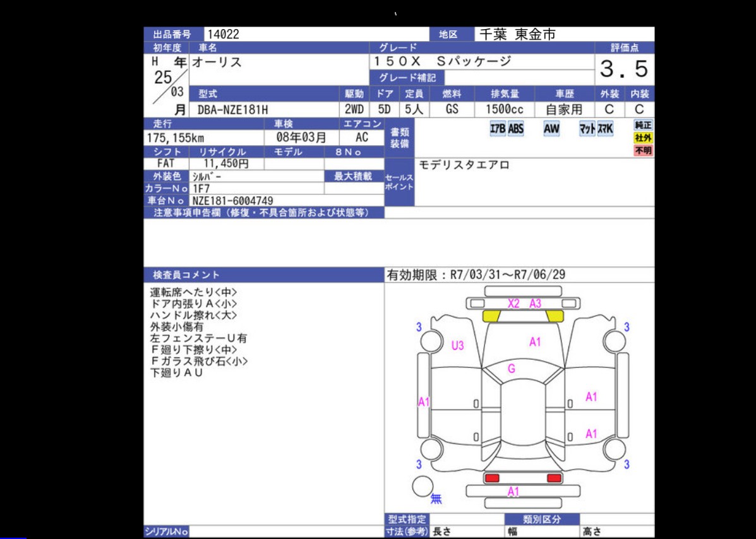The image size is (756, 539).
Task: Click comment 左フェンステーU有
Action: [199, 339]
